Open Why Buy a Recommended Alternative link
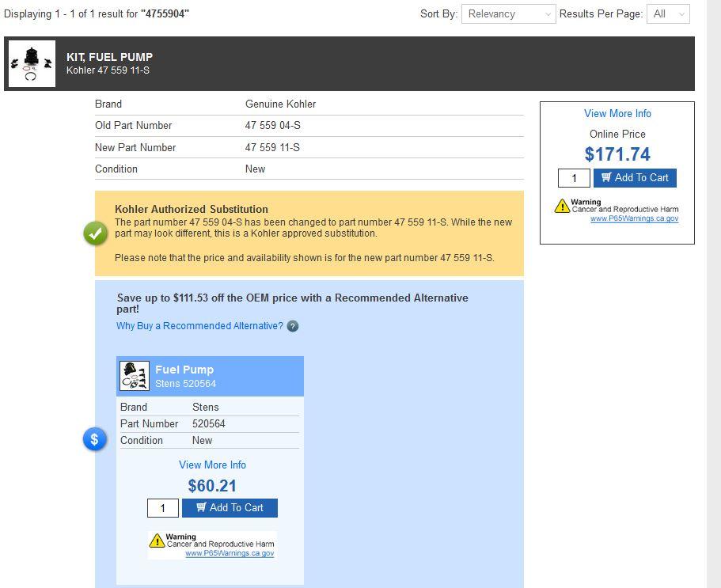Screen dimensions: 721x588 [200, 326]
